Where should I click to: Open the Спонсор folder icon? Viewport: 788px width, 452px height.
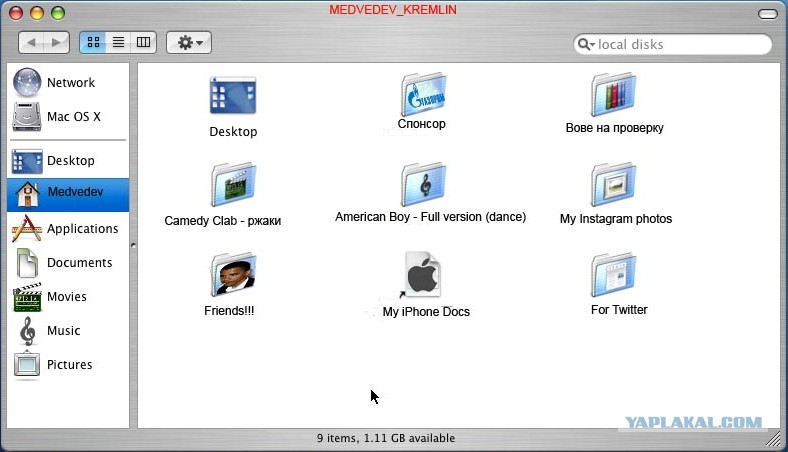click(421, 95)
